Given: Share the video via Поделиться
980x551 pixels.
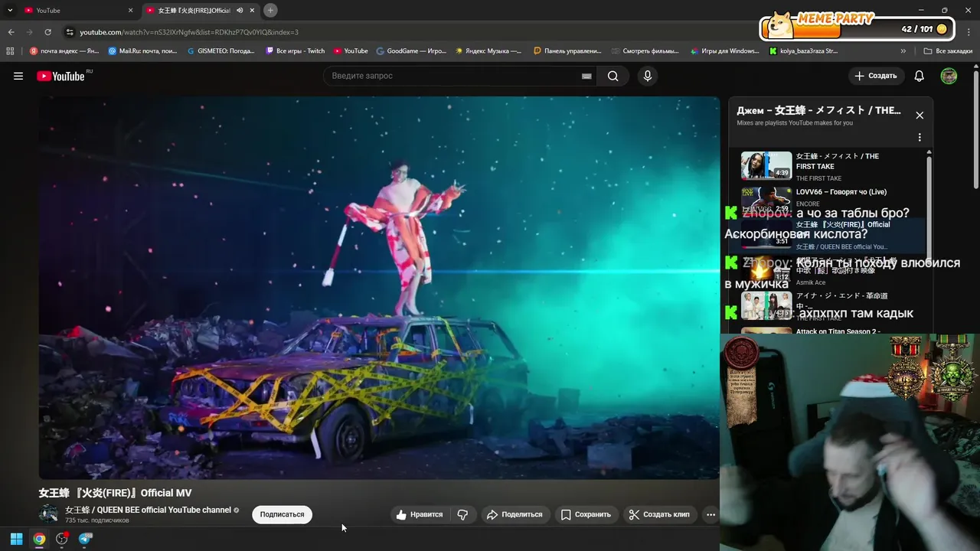Looking at the screenshot, I should [514, 514].
